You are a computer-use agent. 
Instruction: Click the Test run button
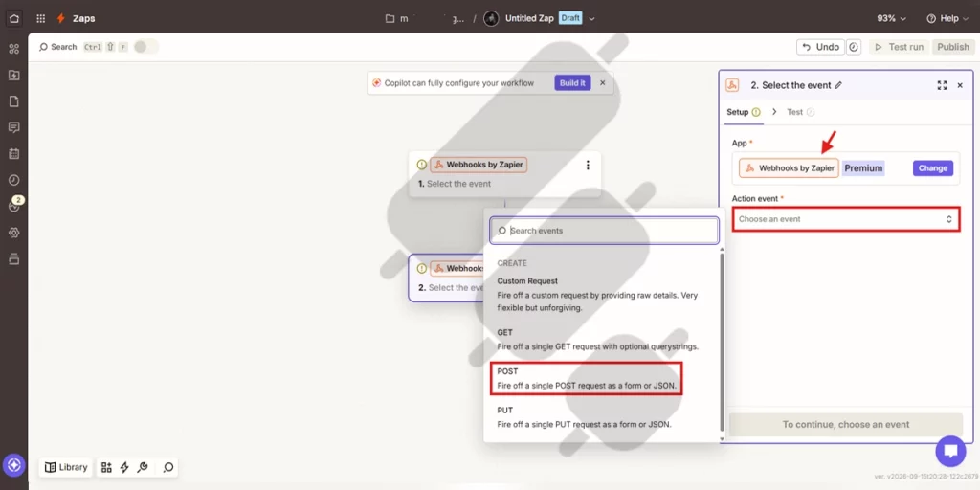(x=899, y=47)
